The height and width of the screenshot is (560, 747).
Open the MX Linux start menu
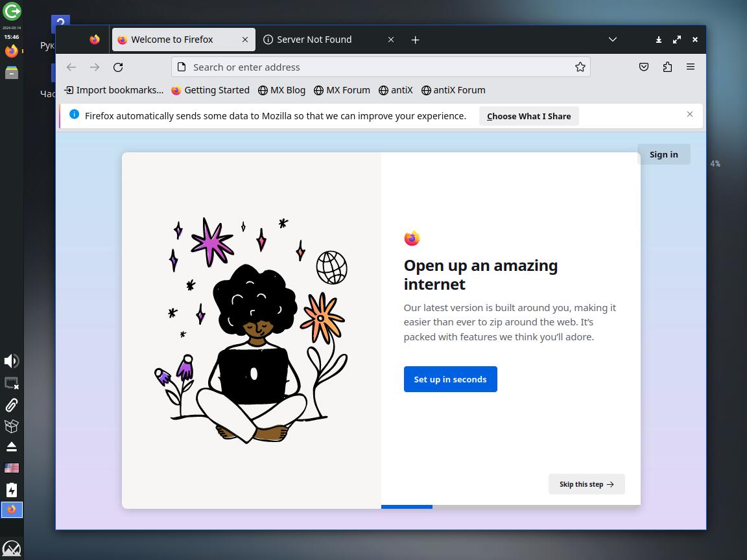click(x=12, y=549)
